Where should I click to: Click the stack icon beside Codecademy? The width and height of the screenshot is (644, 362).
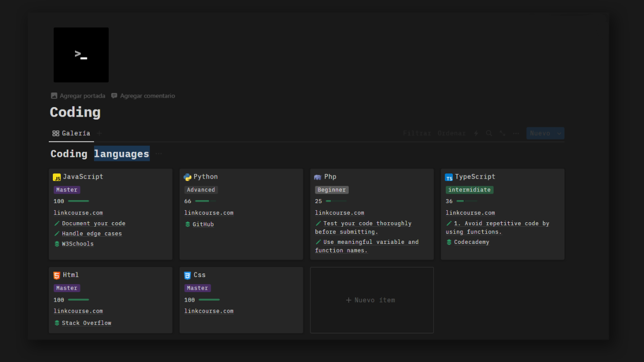coord(449,242)
